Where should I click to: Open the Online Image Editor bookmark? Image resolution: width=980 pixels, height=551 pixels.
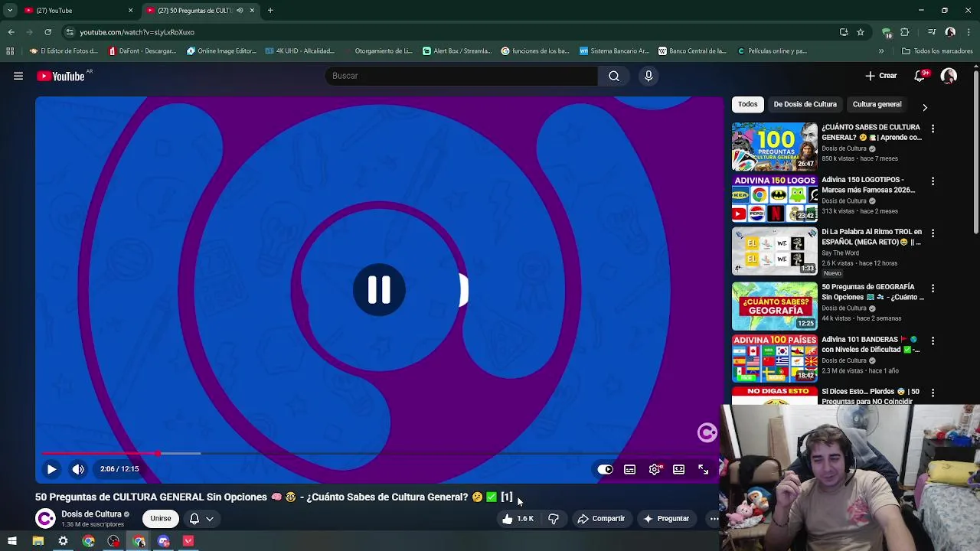222,51
